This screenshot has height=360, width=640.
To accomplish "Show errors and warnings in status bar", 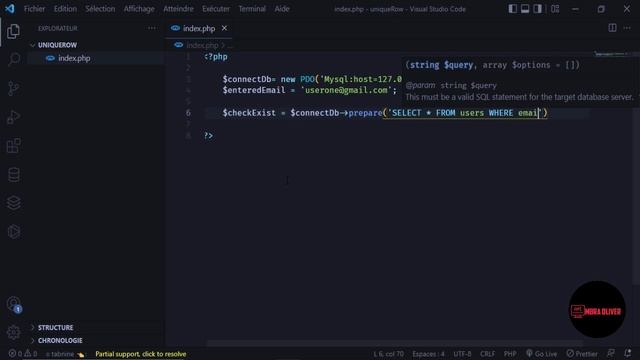I will [x=23, y=354].
